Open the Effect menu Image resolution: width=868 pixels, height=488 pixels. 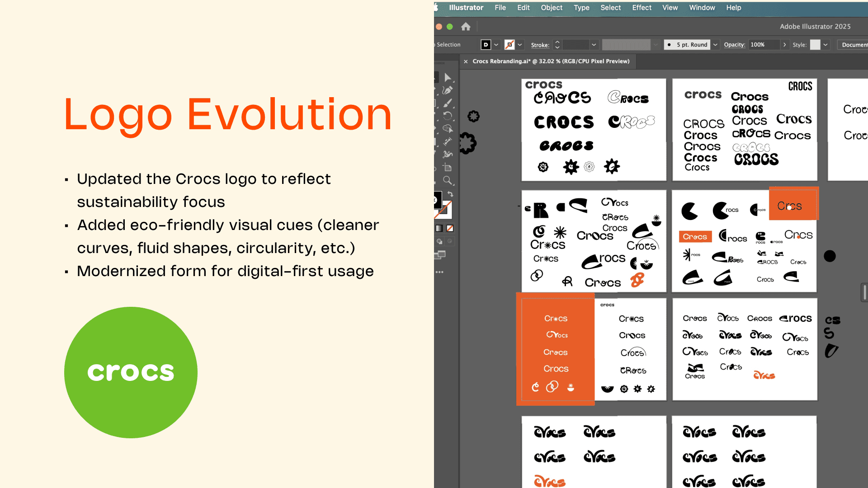[642, 8]
